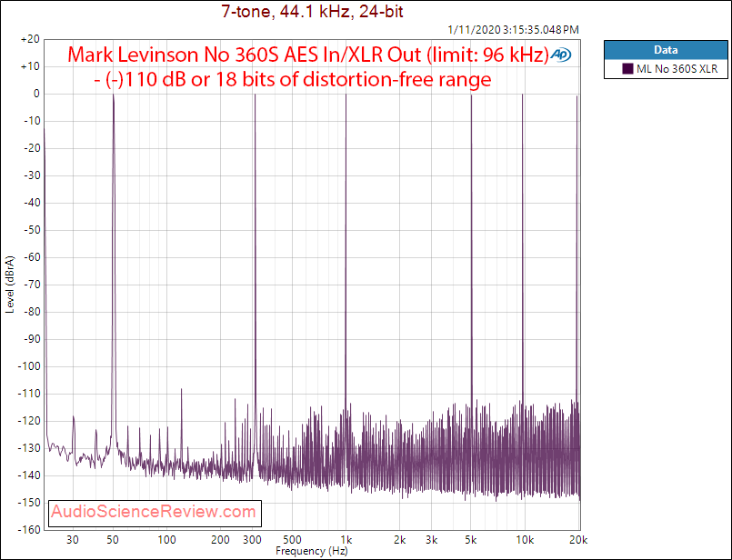Click the -160 value on the level axis
732x560 pixels.
29,530
